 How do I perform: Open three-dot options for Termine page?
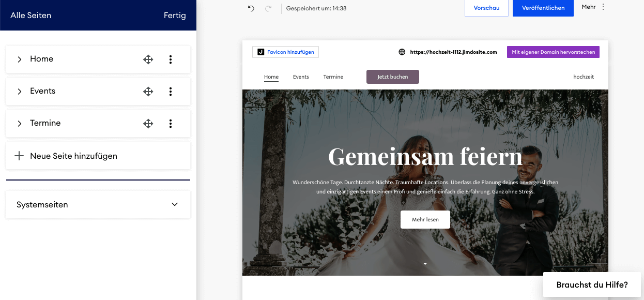[171, 124]
